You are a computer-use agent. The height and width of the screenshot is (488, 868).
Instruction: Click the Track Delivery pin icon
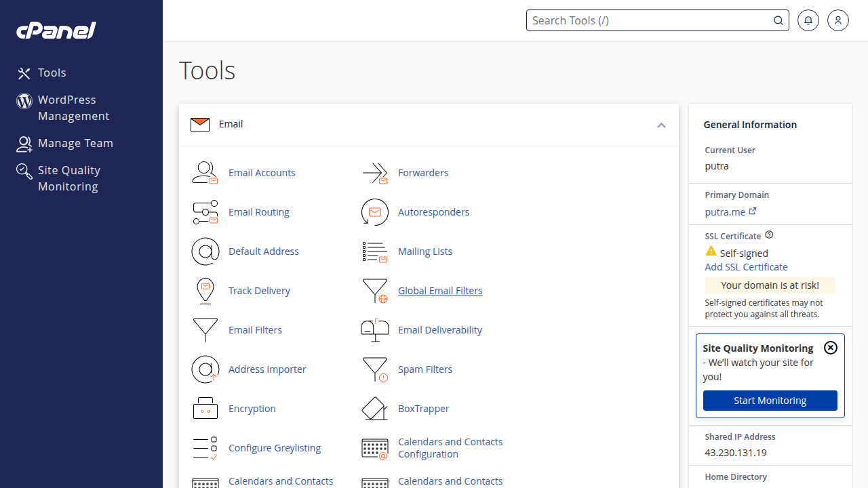pos(205,291)
